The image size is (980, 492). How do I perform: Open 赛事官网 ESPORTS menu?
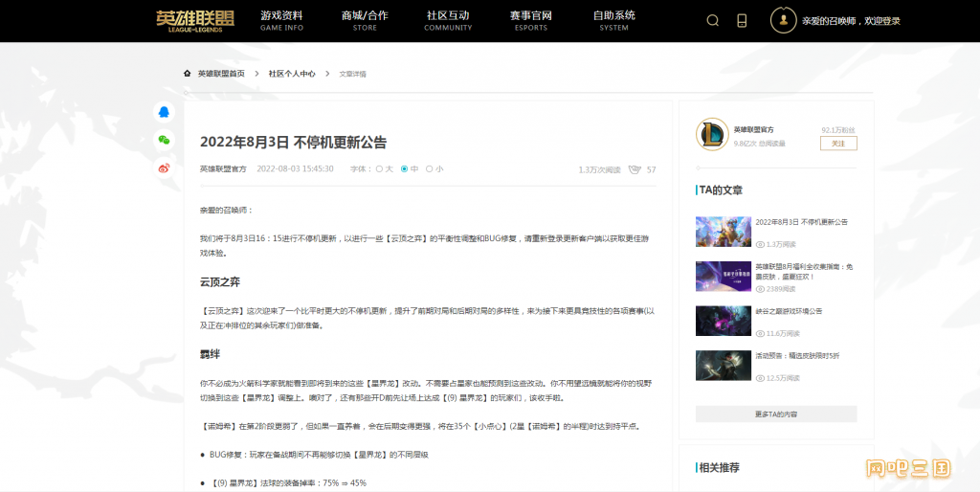pyautogui.click(x=531, y=21)
